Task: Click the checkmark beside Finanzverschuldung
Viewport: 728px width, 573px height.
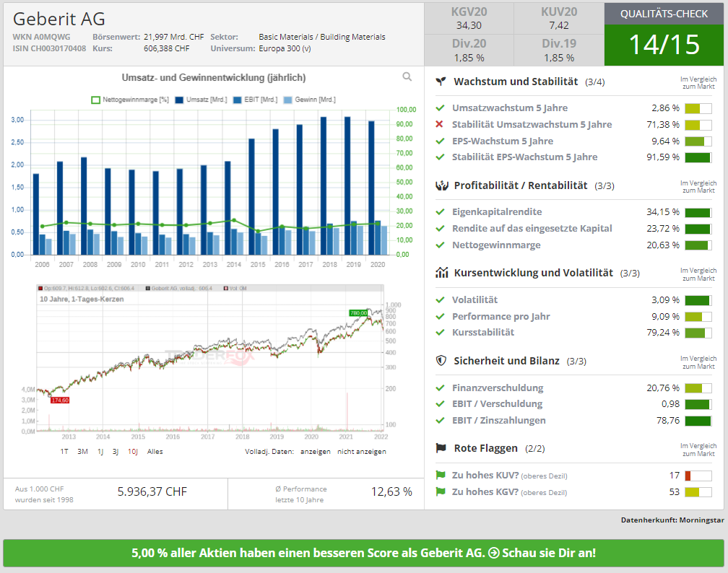Action: tap(440, 388)
